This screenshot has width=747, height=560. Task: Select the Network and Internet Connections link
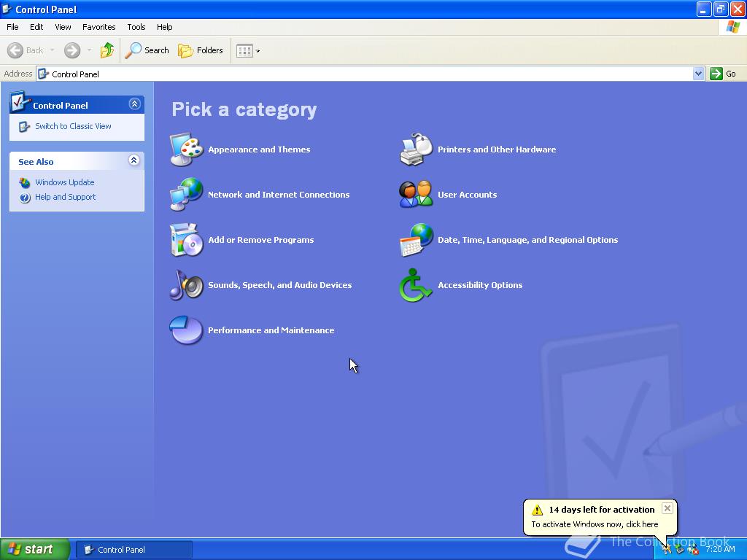(x=279, y=195)
